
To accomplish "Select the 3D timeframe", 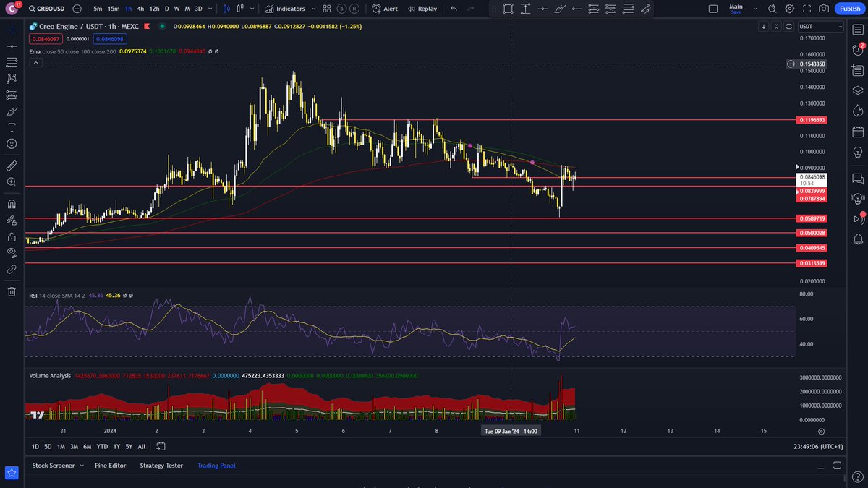I will click(198, 9).
